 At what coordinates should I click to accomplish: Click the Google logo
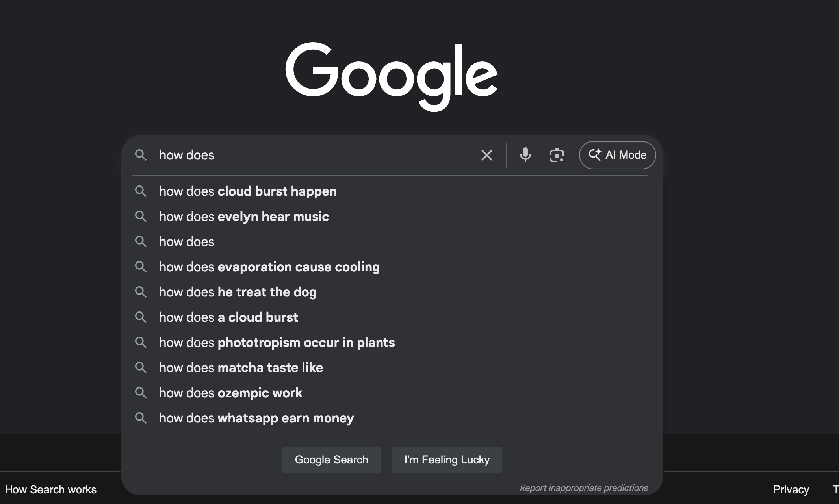tap(392, 77)
